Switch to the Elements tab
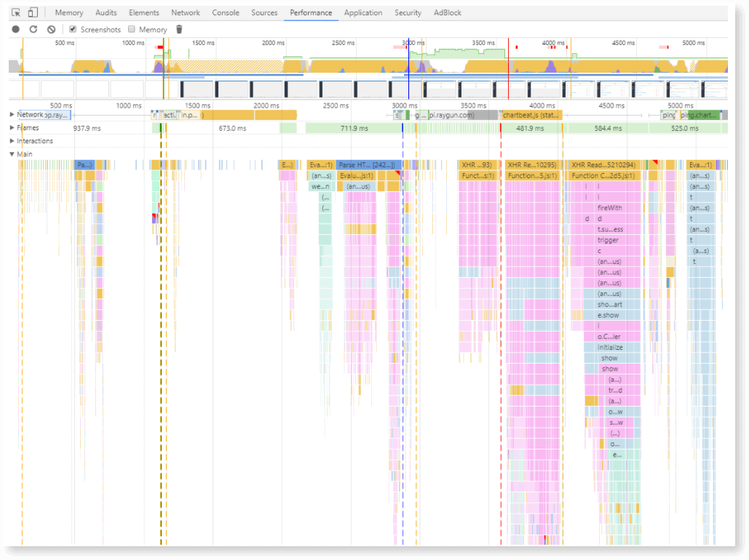Viewport: 749px width, 560px height. pyautogui.click(x=144, y=12)
